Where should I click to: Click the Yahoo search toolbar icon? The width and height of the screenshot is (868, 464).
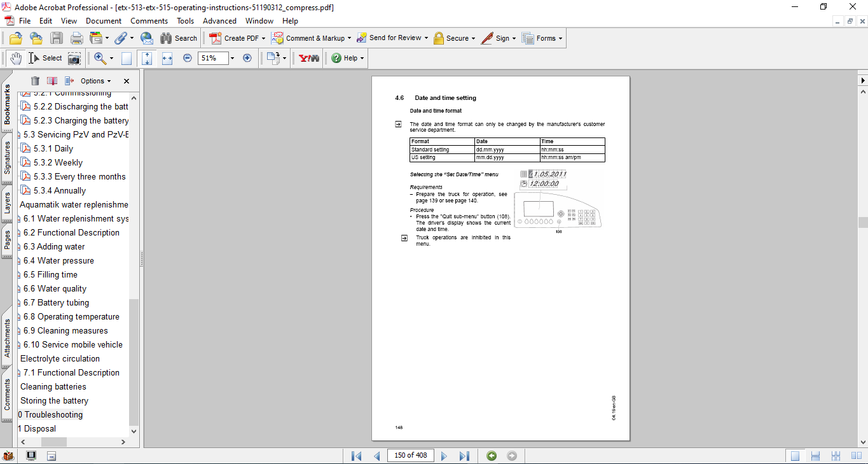click(x=309, y=58)
